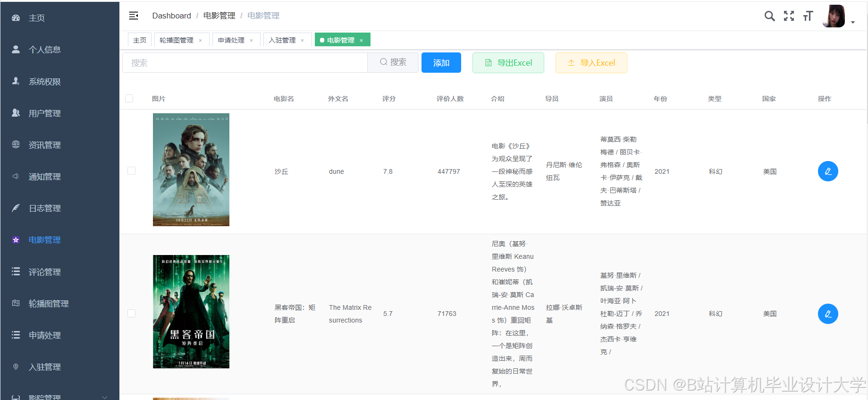868x400 pixels.
Task: Click the 国家 column header
Action: [x=769, y=99]
